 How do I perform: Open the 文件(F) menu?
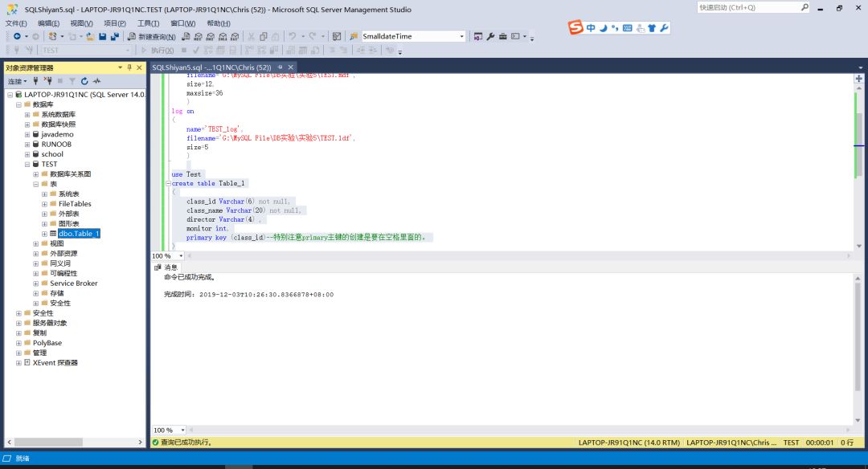click(x=16, y=23)
